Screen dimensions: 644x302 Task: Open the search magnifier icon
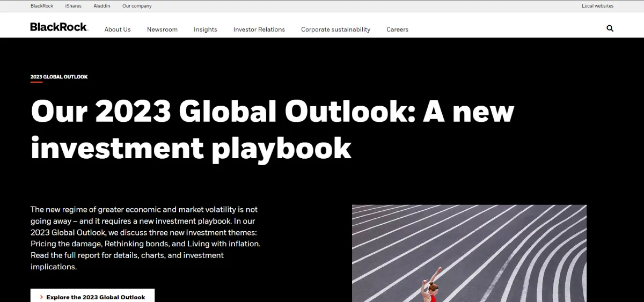tap(610, 28)
